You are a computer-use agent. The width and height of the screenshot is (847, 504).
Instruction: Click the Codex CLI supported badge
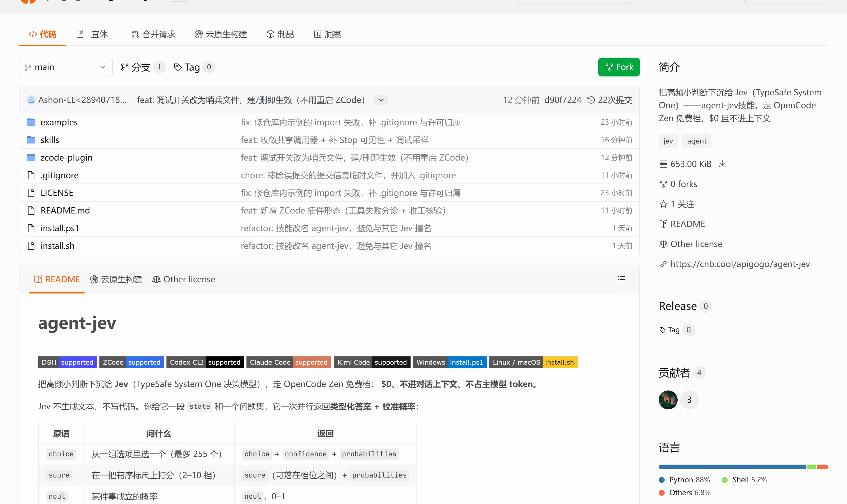point(205,362)
